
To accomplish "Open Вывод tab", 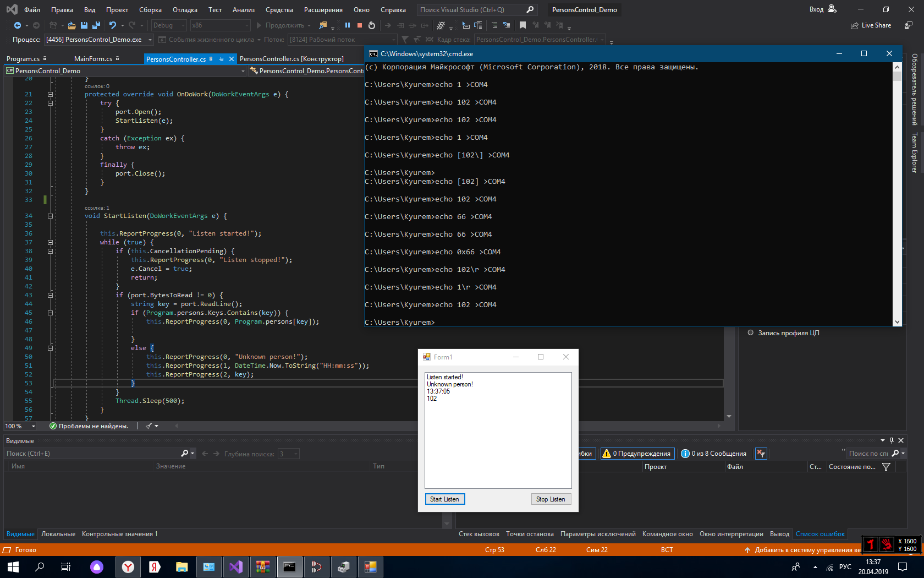I will click(779, 534).
